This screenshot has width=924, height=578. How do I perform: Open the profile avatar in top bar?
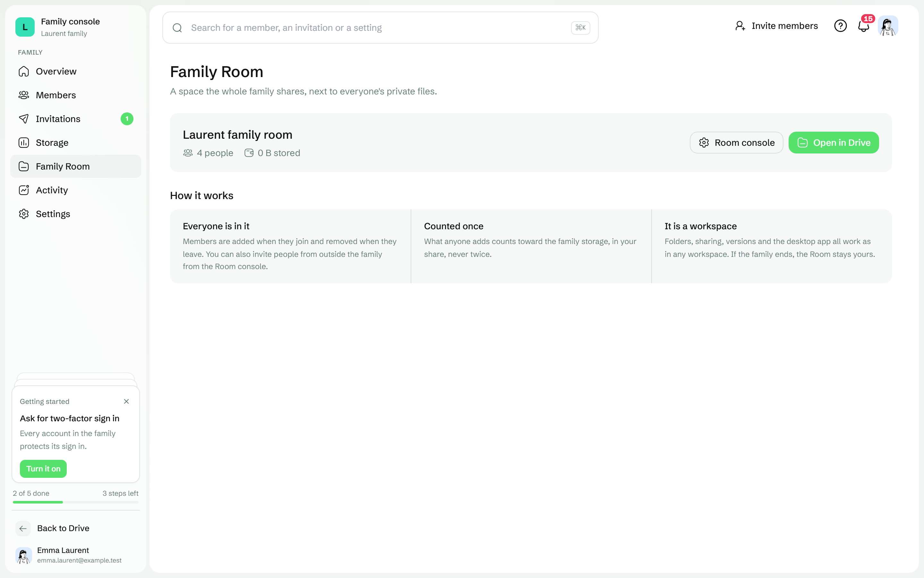click(x=888, y=26)
